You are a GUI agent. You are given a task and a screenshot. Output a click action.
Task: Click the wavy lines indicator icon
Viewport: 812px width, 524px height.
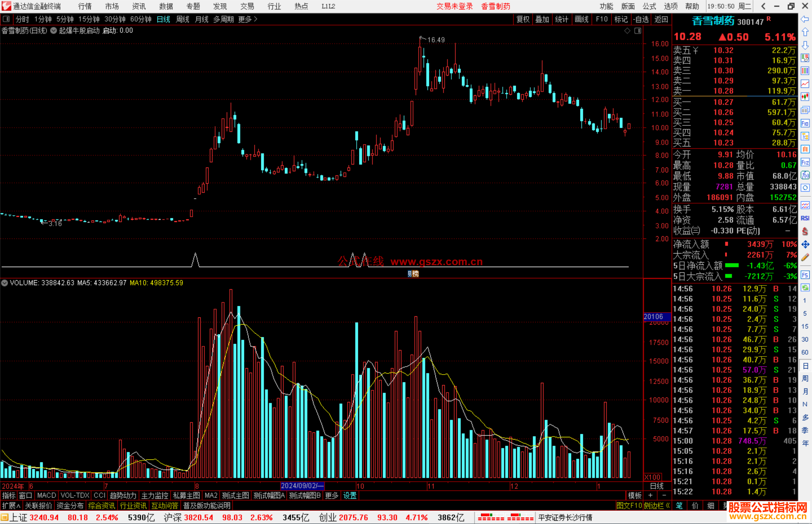tap(805, 205)
